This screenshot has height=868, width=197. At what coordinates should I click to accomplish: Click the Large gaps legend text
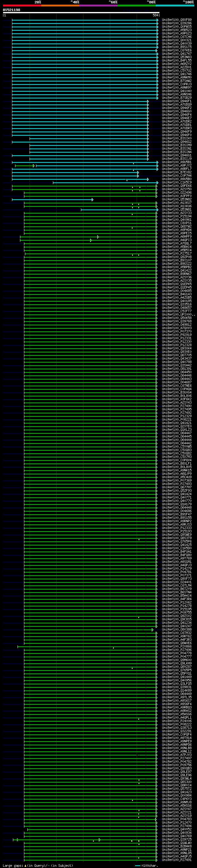(38, 865)
